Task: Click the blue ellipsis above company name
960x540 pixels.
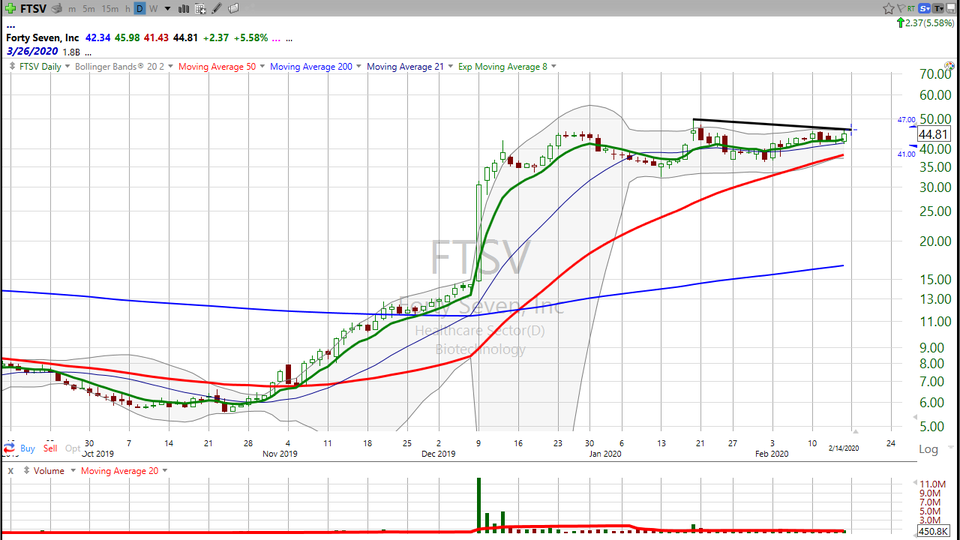Action: pyautogui.click(x=10, y=27)
